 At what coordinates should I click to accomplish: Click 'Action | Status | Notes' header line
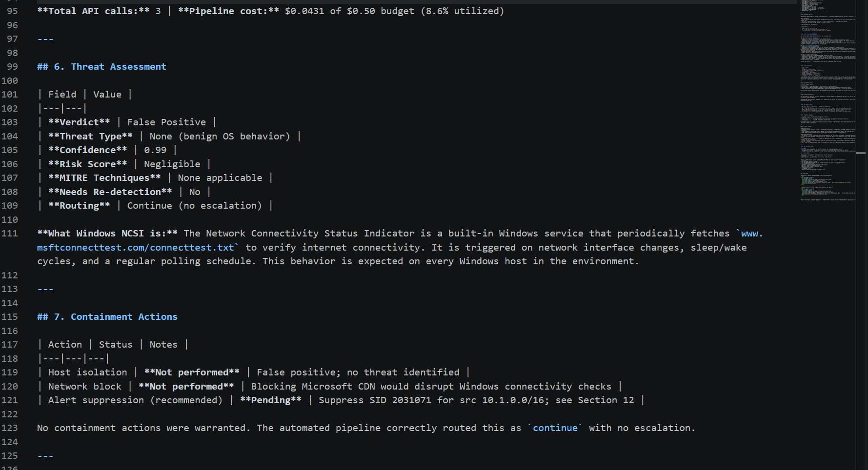(x=113, y=345)
